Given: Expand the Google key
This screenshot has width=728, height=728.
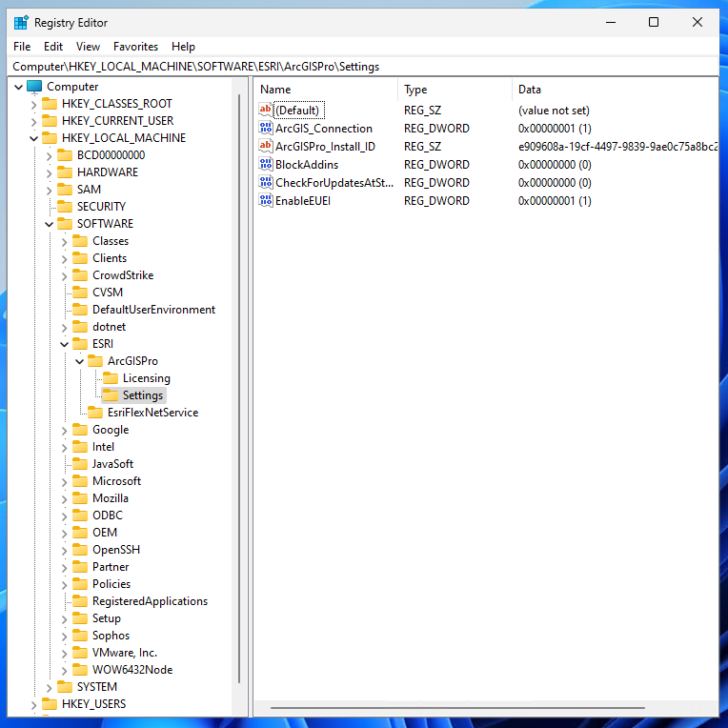Looking at the screenshot, I should pyautogui.click(x=65, y=431).
